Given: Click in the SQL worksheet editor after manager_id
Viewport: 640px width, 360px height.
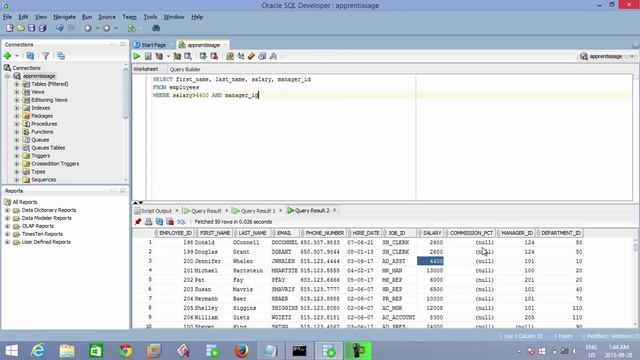Looking at the screenshot, I should tap(260, 95).
